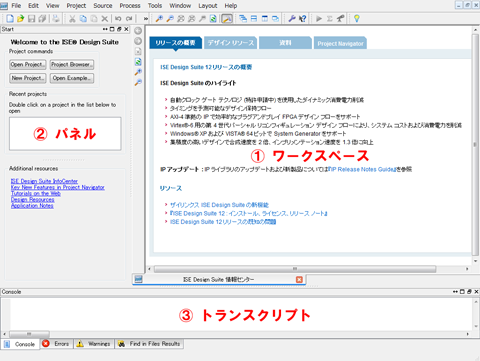Click the What's This help icon
480x361 pixels.
click(x=303, y=19)
